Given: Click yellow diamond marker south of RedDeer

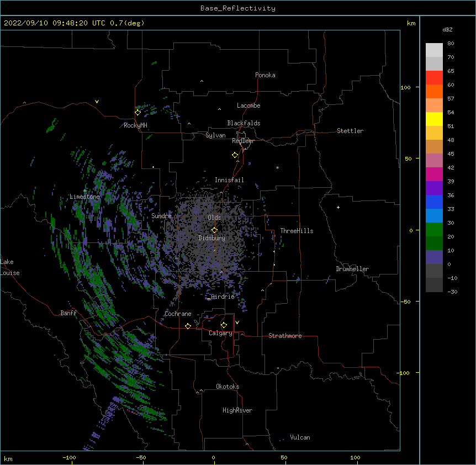Looking at the screenshot, I should 235,155.
